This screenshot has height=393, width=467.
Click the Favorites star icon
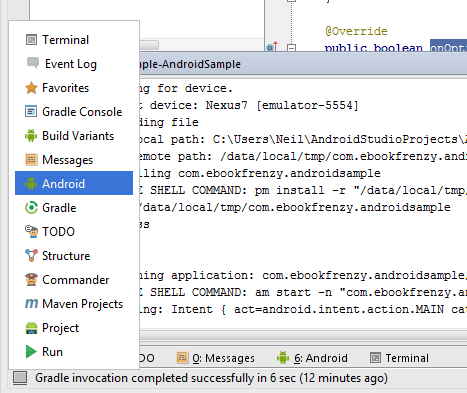[31, 88]
